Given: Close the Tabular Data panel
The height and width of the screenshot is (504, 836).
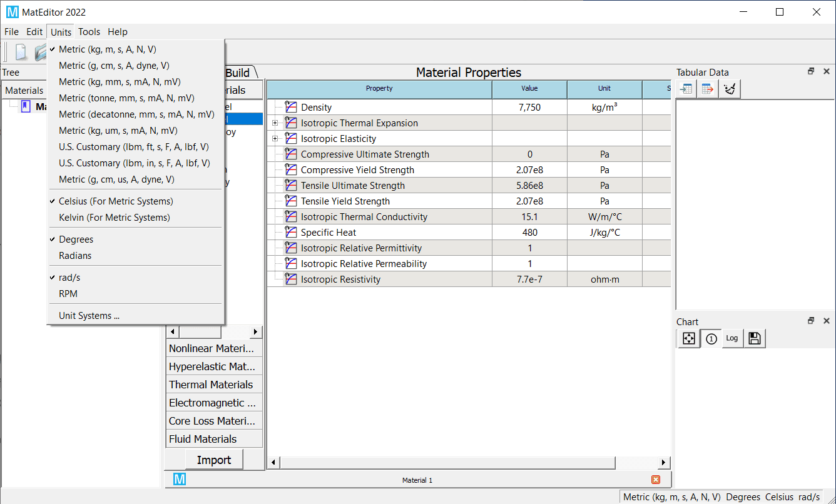Looking at the screenshot, I should pyautogui.click(x=826, y=71).
